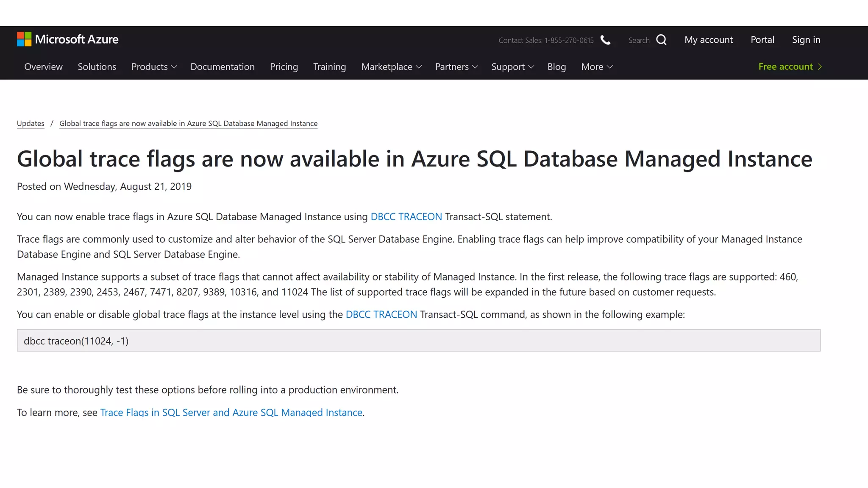The height and width of the screenshot is (488, 868).
Task: Open the Portal link
Action: point(762,40)
